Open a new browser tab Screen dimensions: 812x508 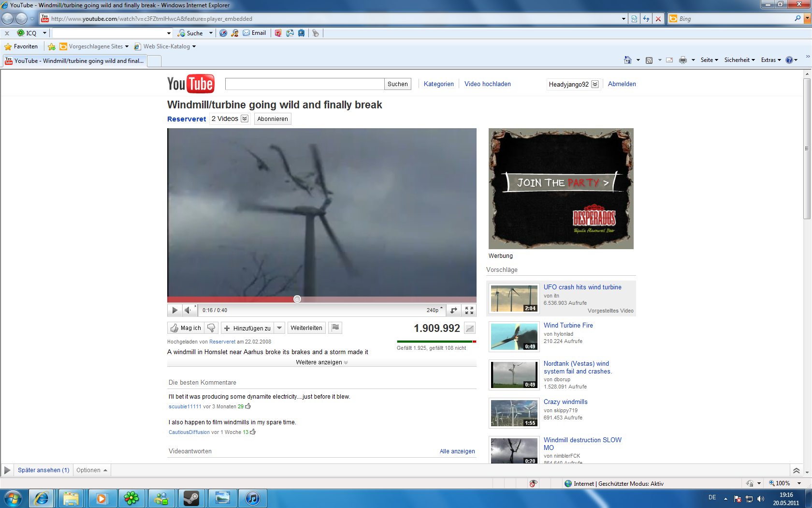click(x=154, y=61)
